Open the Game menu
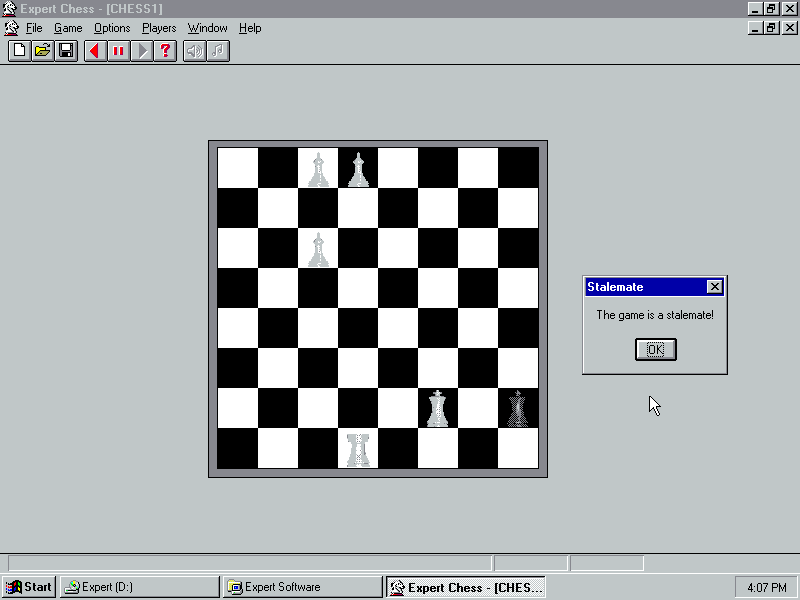The width and height of the screenshot is (800, 600). (x=68, y=28)
